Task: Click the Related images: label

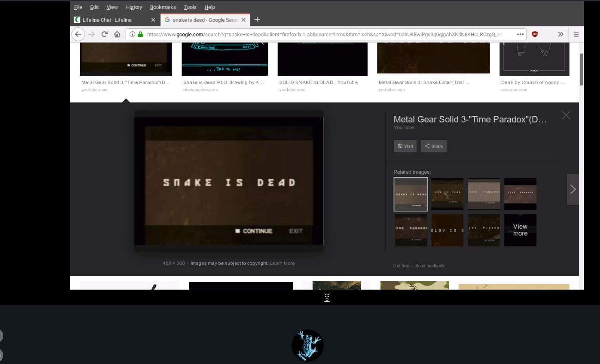Action: point(412,172)
